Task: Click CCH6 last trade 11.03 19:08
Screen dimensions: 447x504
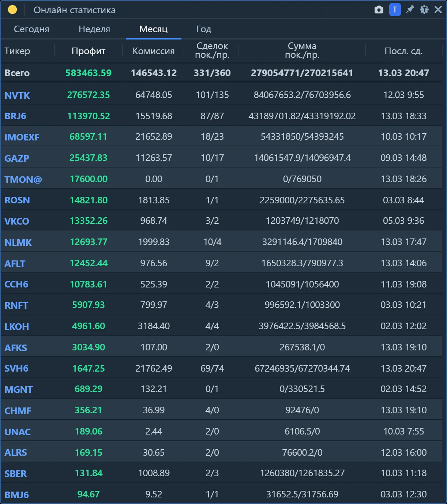Action: pos(403,284)
